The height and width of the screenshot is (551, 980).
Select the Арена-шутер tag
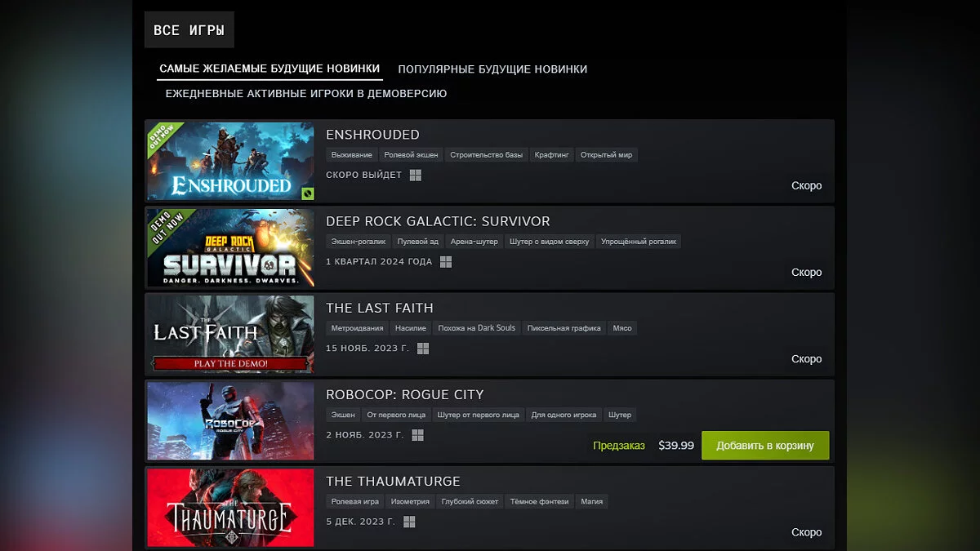pos(474,241)
